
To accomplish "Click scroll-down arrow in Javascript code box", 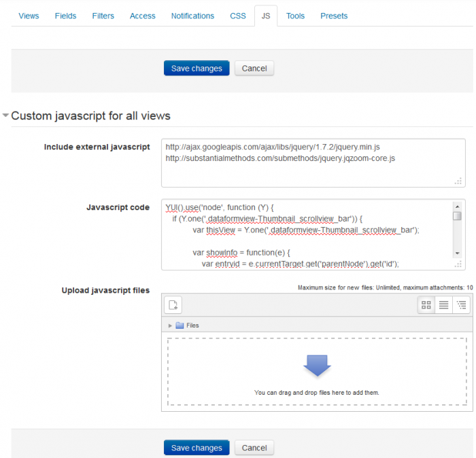I will [x=457, y=253].
